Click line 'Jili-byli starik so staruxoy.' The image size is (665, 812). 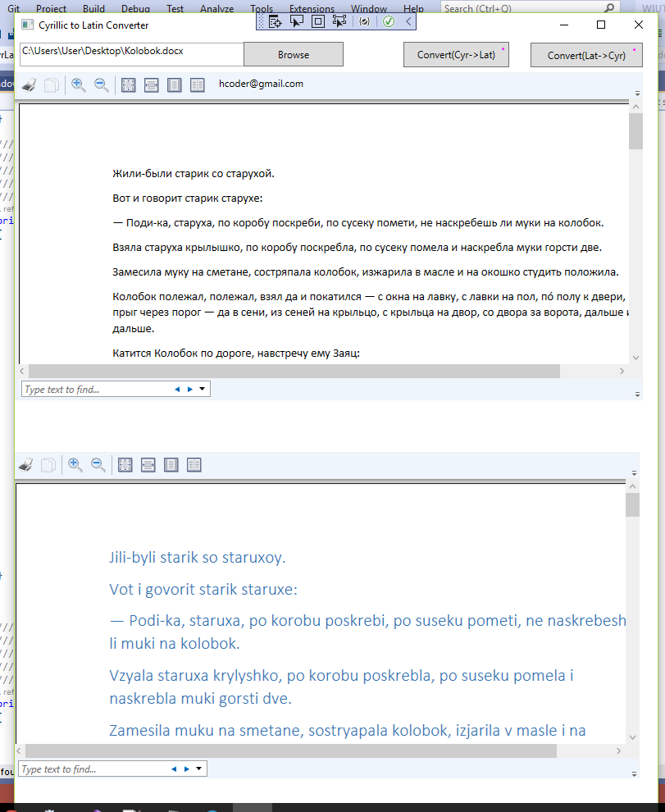(198, 558)
